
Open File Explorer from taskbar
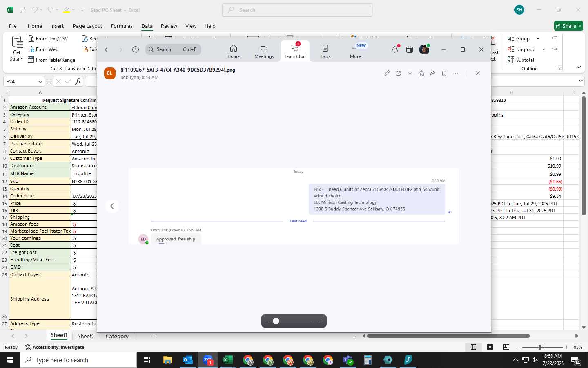pyautogui.click(x=168, y=360)
